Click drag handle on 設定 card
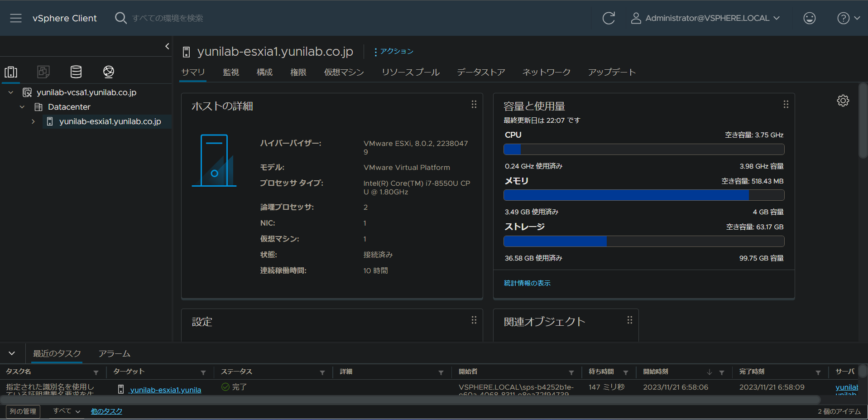Screen dimensions: 868x420 point(474,320)
